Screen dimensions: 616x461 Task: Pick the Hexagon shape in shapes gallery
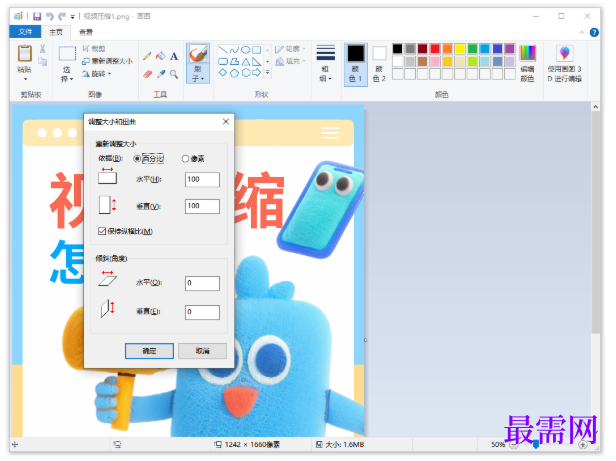click(246, 73)
